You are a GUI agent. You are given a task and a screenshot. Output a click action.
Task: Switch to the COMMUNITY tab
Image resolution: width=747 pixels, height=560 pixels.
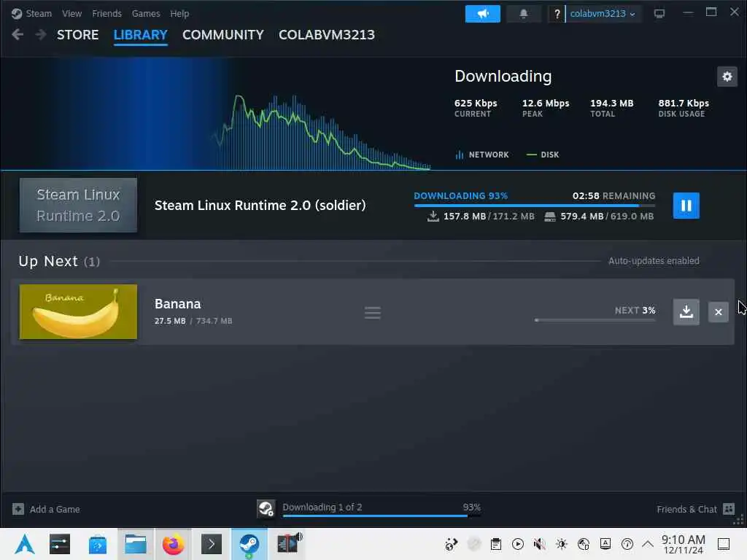(223, 35)
